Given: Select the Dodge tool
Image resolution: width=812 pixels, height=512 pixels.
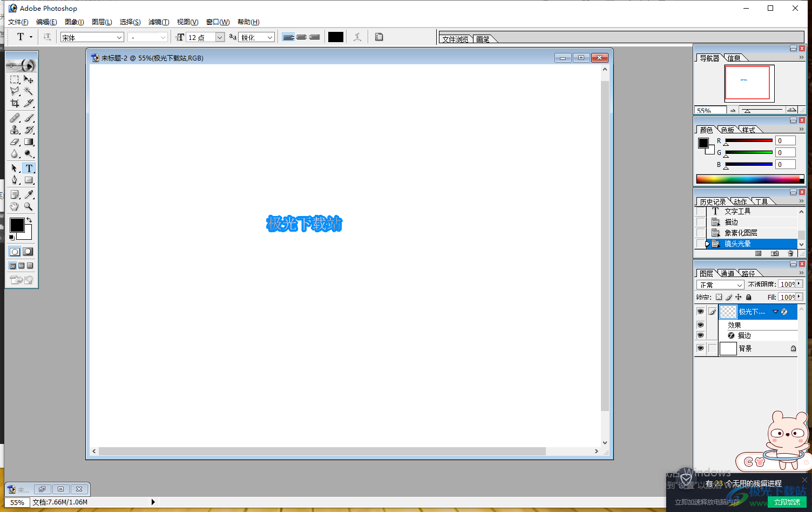Looking at the screenshot, I should click(29, 154).
